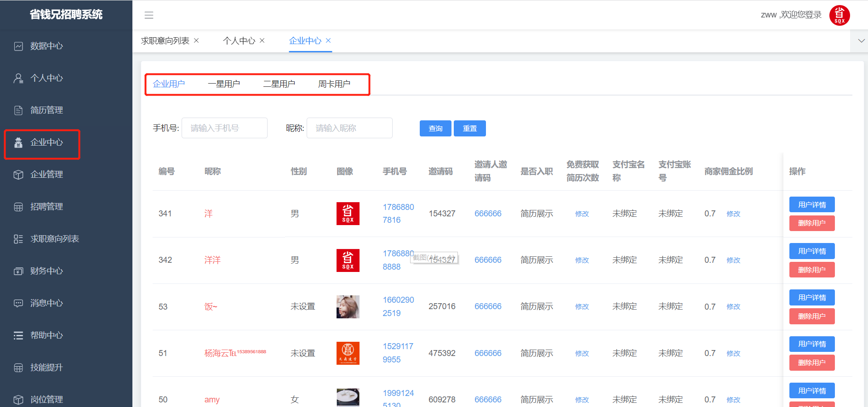
Task: Open 招聘管理 in the sidebar menu
Action: (x=46, y=207)
